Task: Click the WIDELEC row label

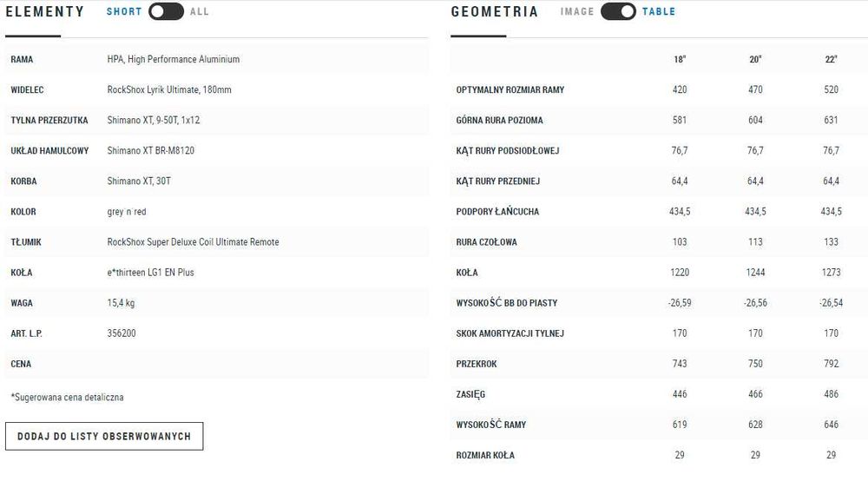Action: tap(27, 89)
